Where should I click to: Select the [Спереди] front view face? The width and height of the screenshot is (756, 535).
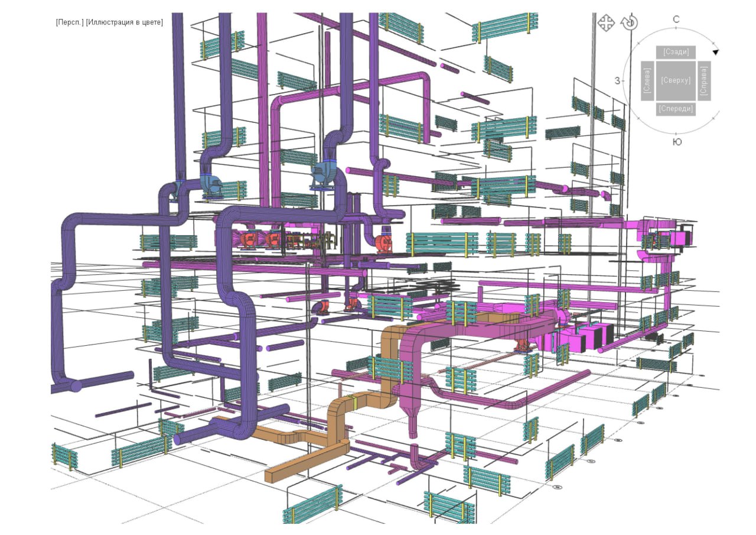pos(676,109)
